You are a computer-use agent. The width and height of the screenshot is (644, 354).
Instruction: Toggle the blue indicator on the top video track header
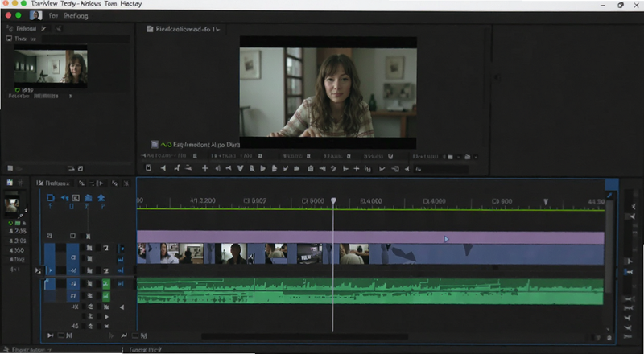click(x=122, y=249)
